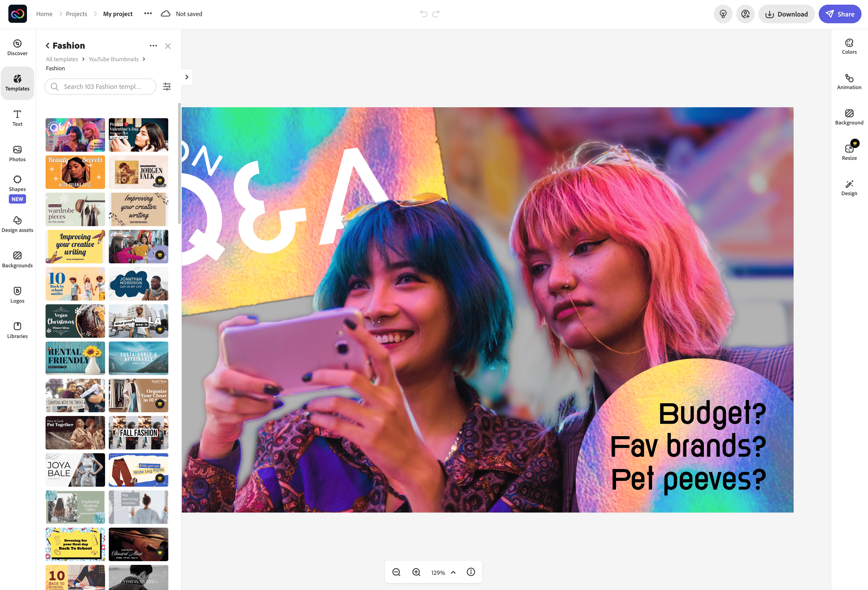Select the Templates sidebar tab
This screenshot has height=590, width=868.
pyautogui.click(x=17, y=83)
